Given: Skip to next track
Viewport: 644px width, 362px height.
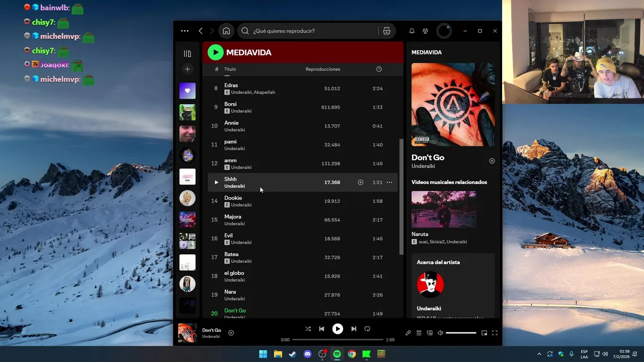Looking at the screenshot, I should tap(354, 329).
